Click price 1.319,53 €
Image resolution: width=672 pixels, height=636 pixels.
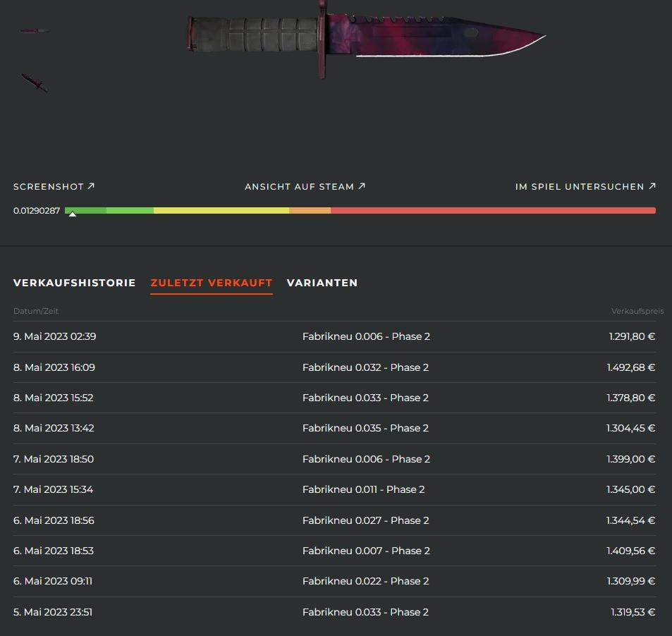633,612
